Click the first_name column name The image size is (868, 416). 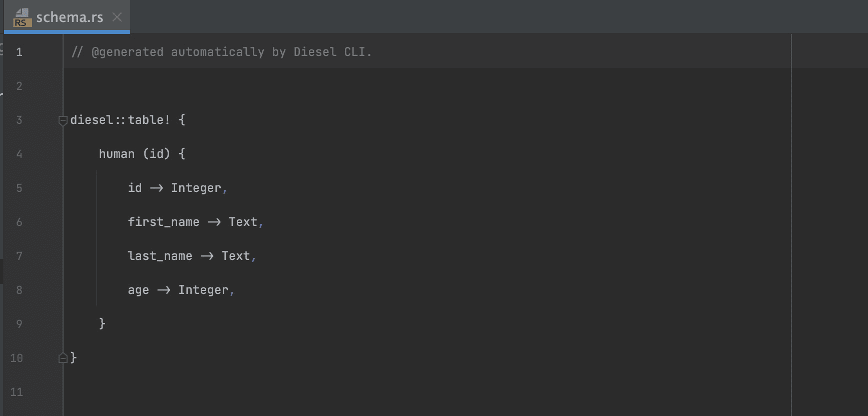tap(164, 222)
